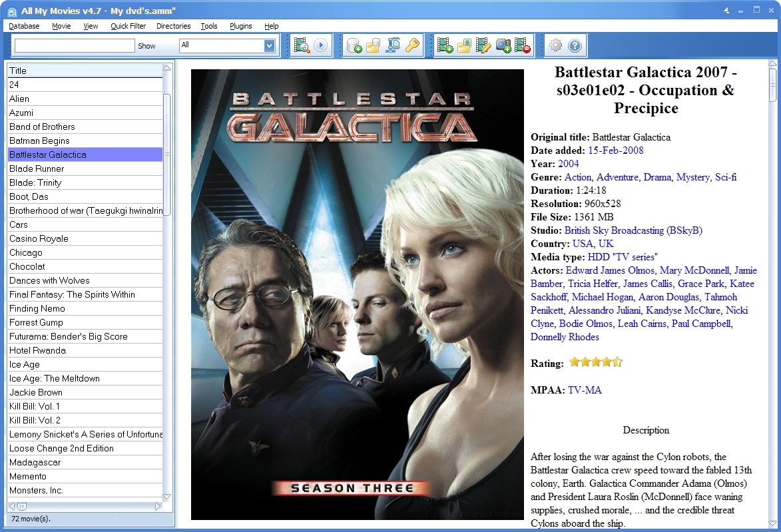The image size is (781, 532).
Task: Open the Quick Filter menu
Action: [128, 26]
